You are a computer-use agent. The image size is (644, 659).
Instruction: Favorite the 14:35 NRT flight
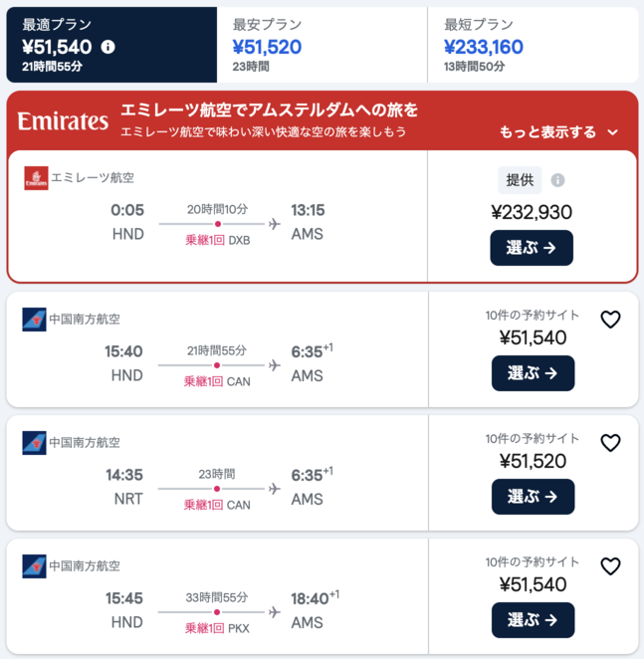[x=610, y=443]
